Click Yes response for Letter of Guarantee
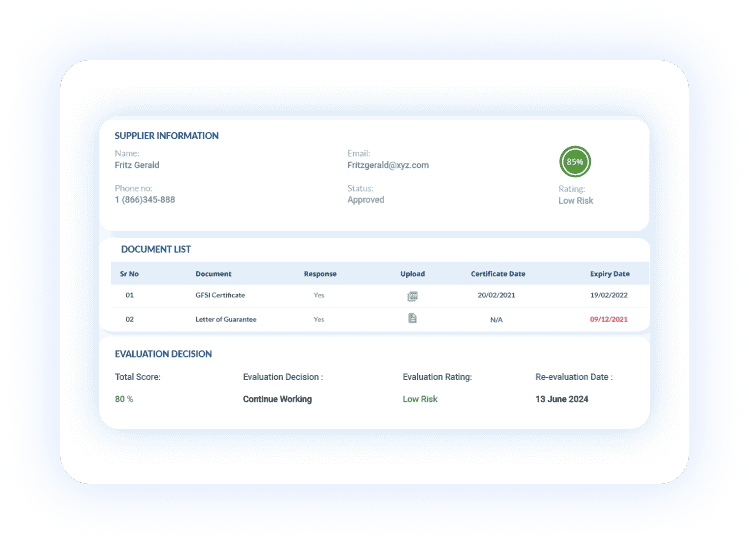 [319, 319]
